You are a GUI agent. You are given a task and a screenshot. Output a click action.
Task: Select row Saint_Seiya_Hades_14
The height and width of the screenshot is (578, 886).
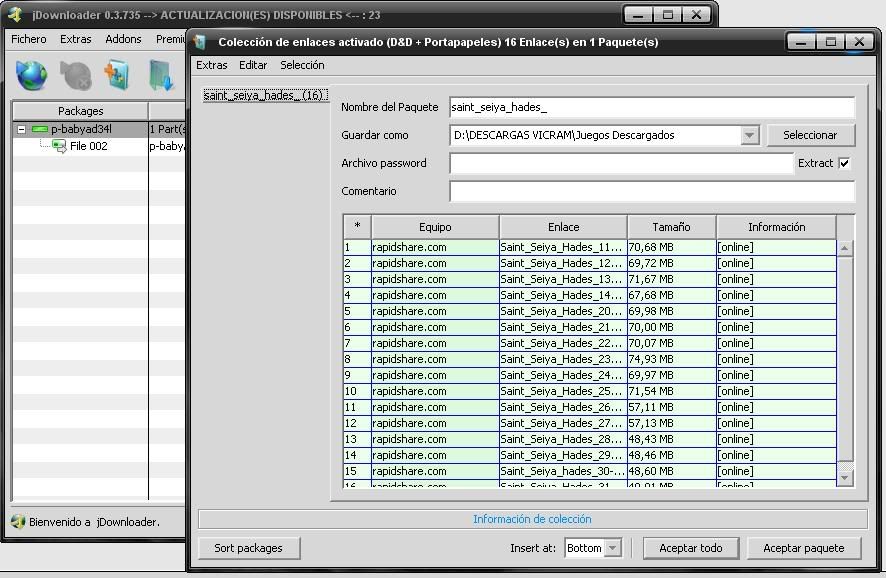589,295
